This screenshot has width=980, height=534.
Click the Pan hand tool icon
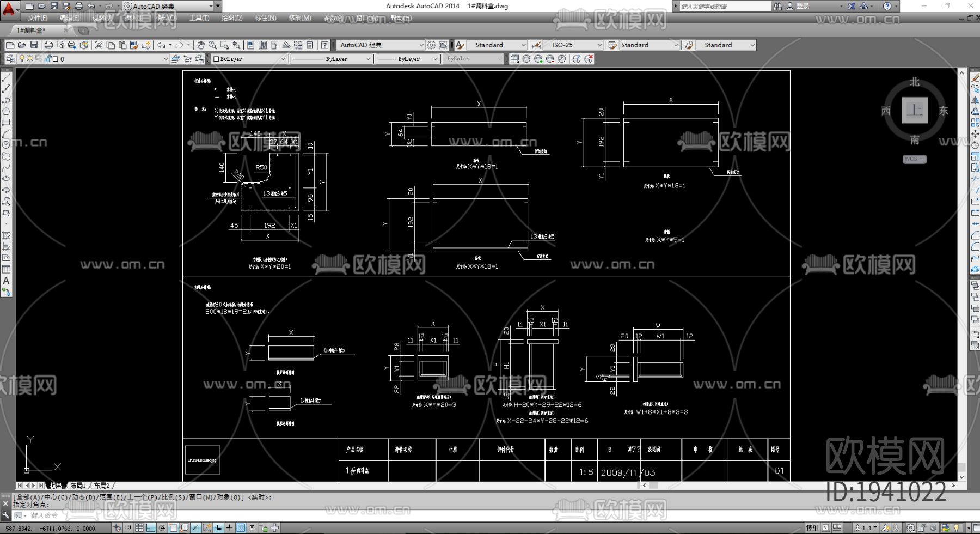pyautogui.click(x=200, y=45)
